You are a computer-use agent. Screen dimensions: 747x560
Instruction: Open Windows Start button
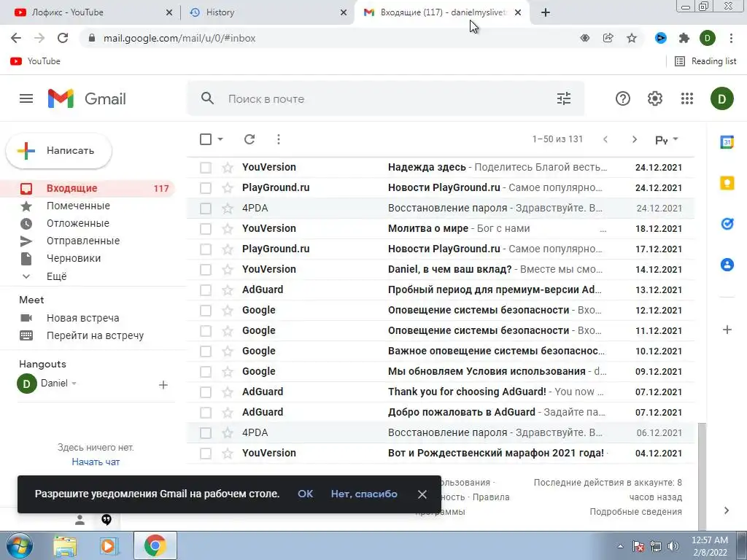(x=19, y=545)
